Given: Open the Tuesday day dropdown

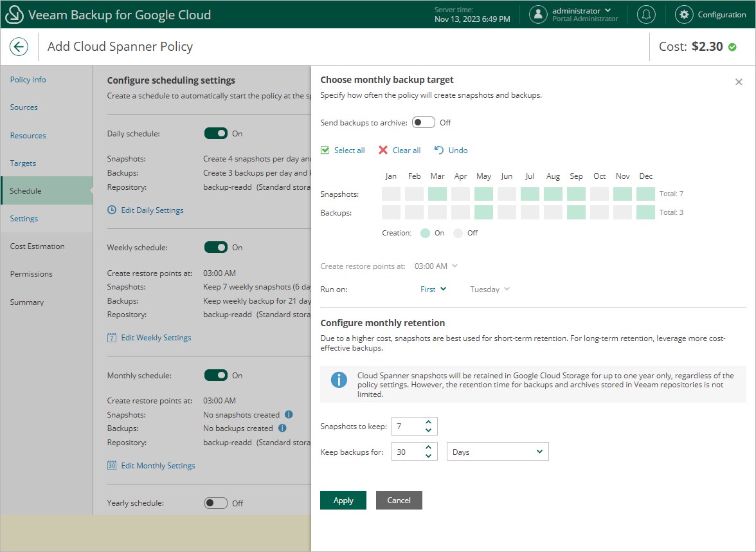Looking at the screenshot, I should 489,289.
